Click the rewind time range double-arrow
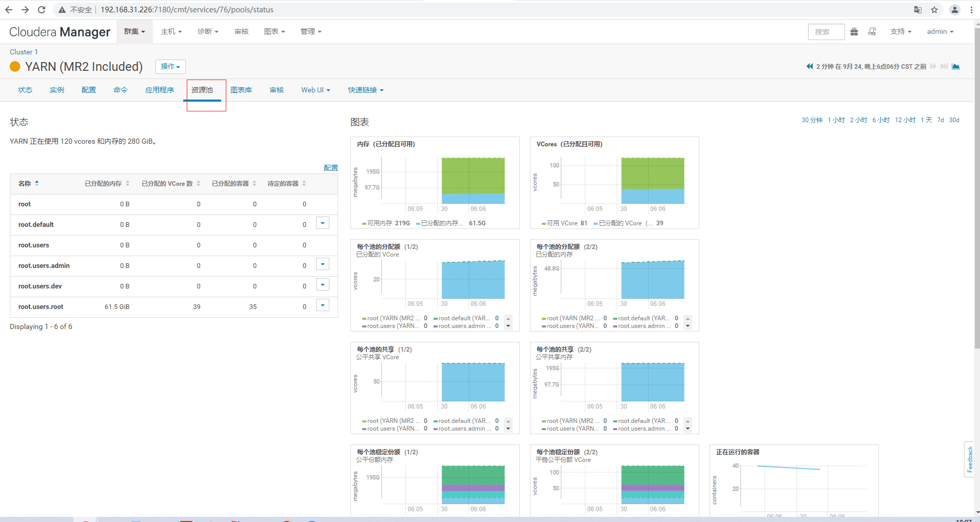980x522 pixels. point(810,66)
